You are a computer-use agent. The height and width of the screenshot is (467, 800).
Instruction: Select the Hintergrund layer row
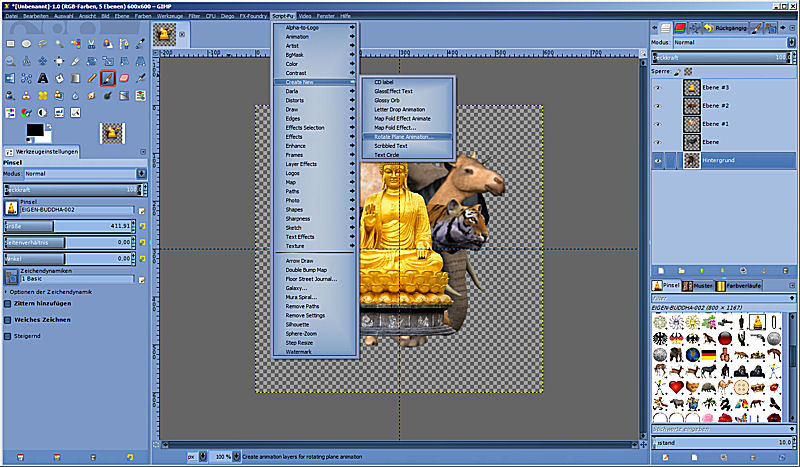tap(723, 161)
